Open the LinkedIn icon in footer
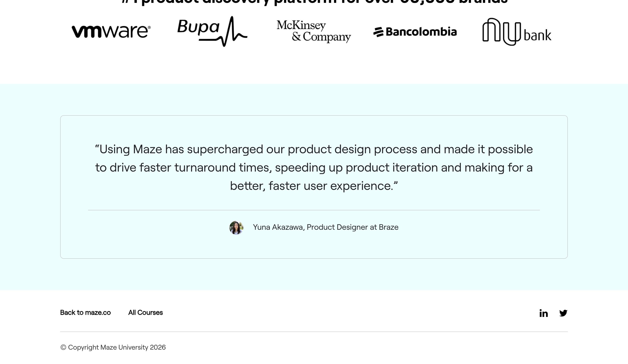Image resolution: width=628 pixels, height=364 pixels. [543, 313]
